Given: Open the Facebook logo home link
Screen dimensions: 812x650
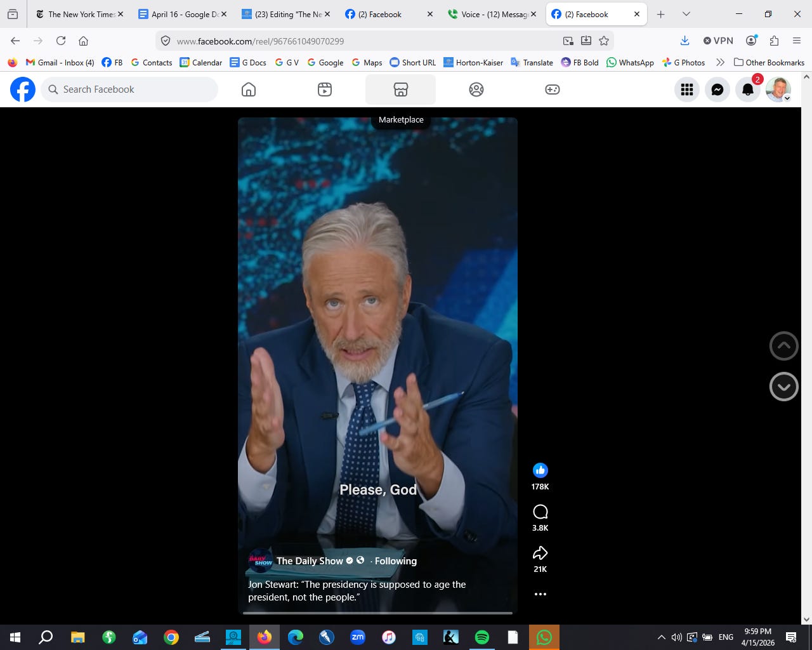Looking at the screenshot, I should point(23,90).
